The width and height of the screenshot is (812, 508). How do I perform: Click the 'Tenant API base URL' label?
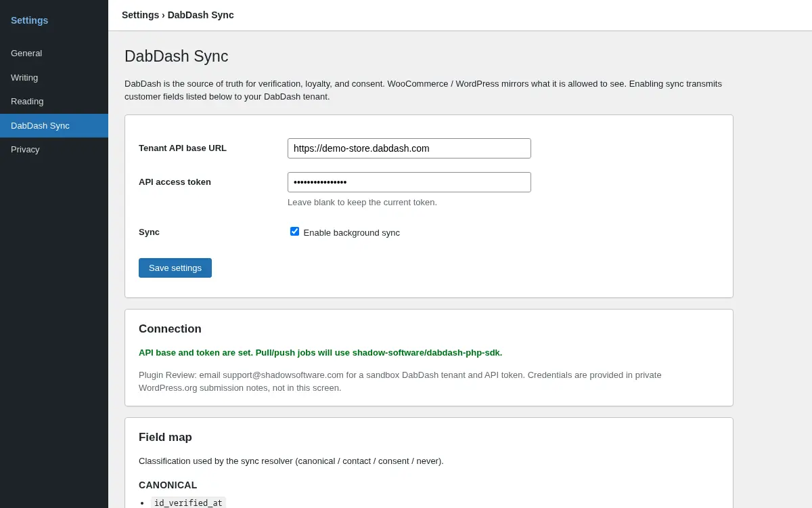pos(183,148)
